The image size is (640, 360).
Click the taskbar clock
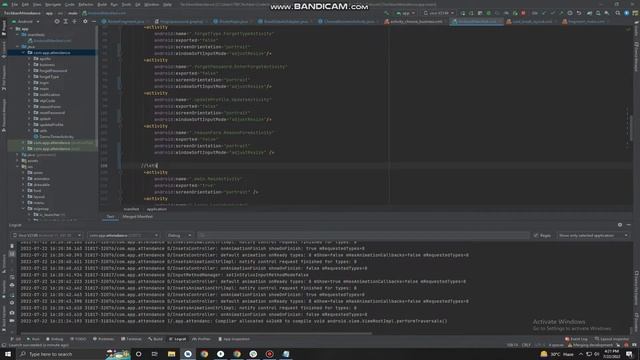pyautogui.click(x=611, y=354)
